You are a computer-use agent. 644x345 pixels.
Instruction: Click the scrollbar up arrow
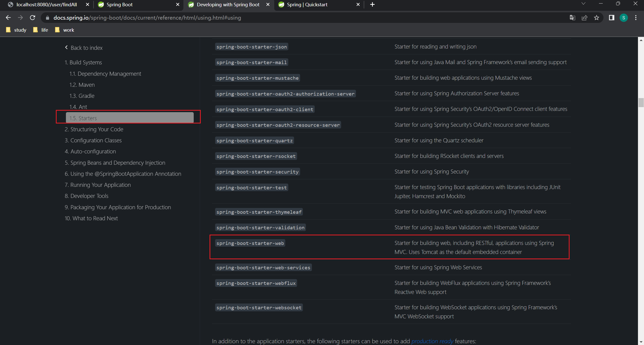pyautogui.click(x=641, y=40)
